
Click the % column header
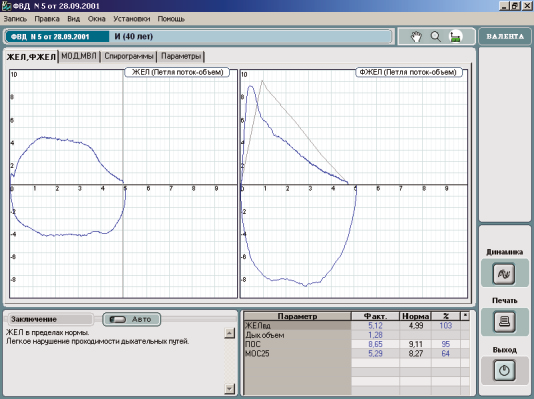click(446, 316)
